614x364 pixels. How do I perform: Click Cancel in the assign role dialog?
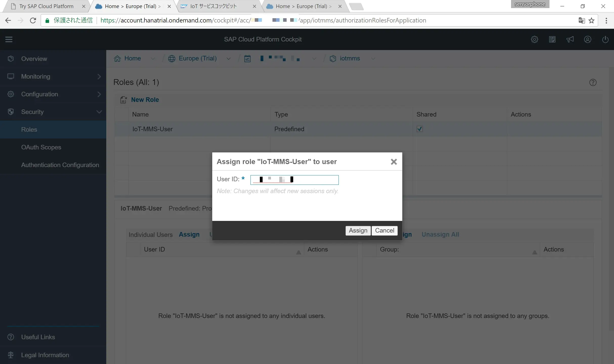(x=385, y=231)
